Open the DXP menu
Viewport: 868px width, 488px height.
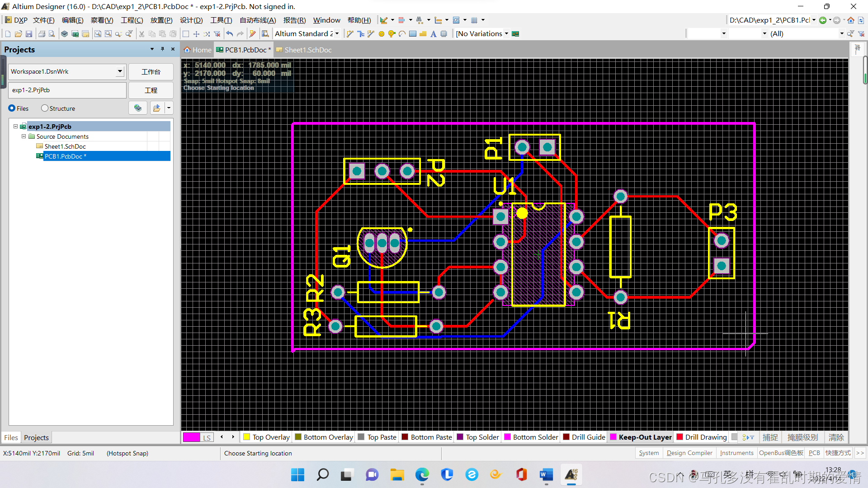(x=16, y=20)
